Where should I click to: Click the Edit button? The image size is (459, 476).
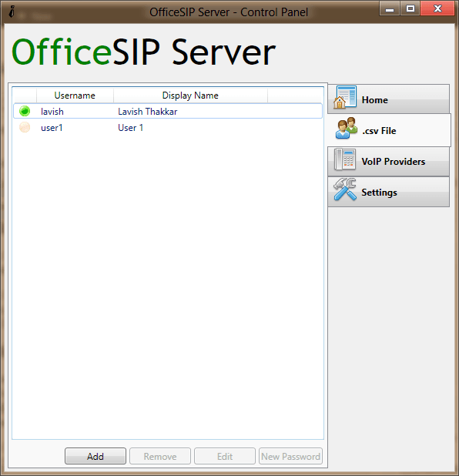pos(225,456)
